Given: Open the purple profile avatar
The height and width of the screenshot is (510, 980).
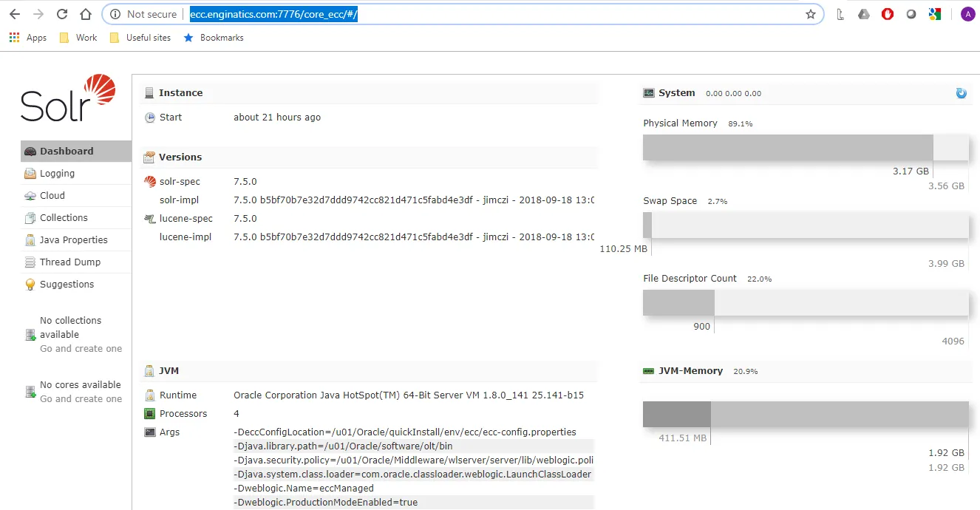Looking at the screenshot, I should (x=967, y=14).
